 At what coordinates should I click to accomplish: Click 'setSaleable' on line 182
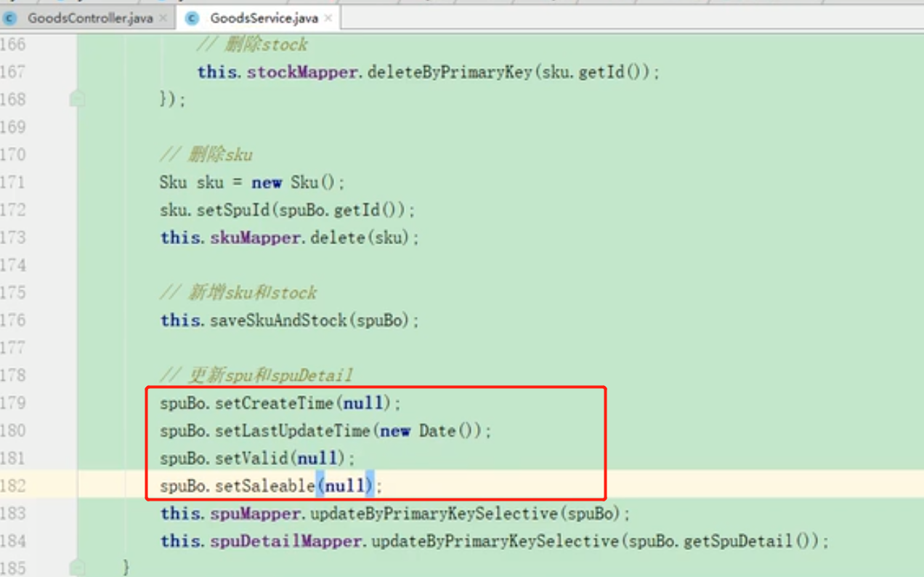[265, 486]
